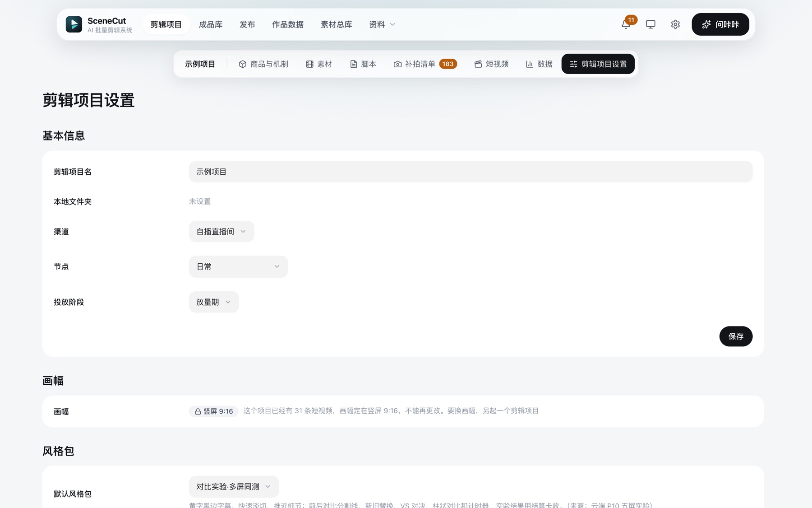Open the 商品与机制 tab
Screen dimensions: 812x508
(x=263, y=64)
